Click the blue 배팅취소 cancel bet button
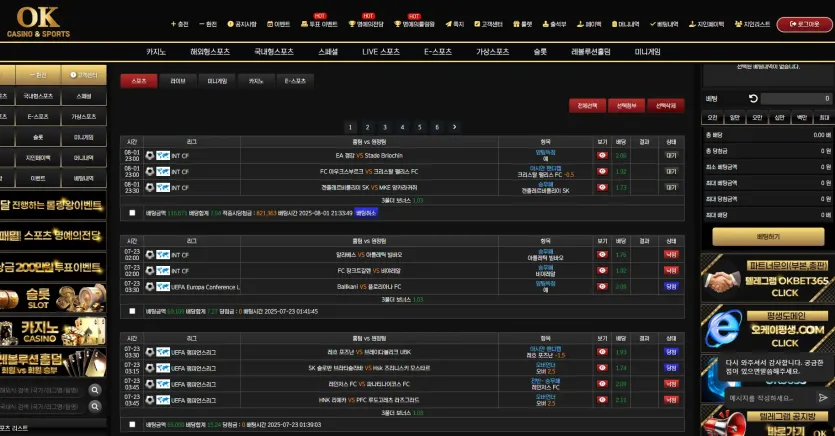The width and height of the screenshot is (835, 436). point(366,213)
